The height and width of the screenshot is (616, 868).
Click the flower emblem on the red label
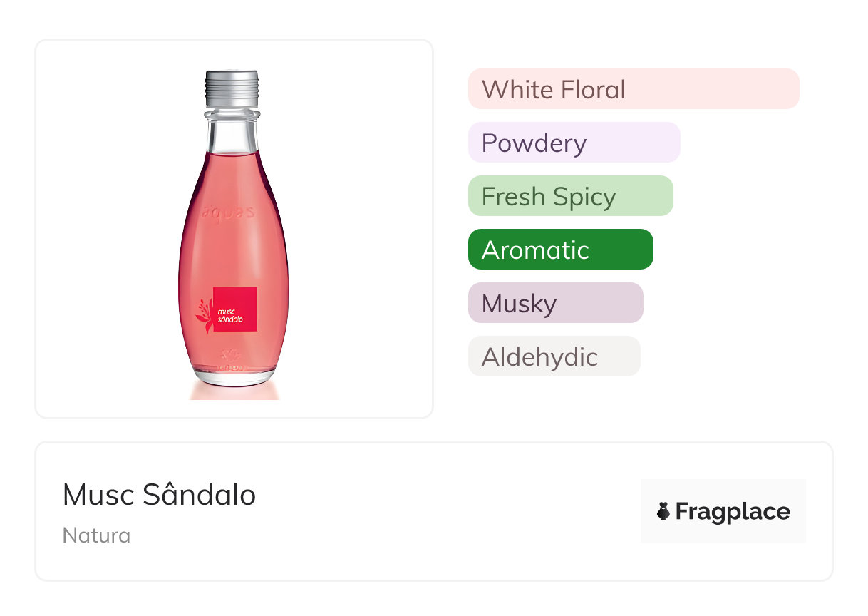pos(205,313)
